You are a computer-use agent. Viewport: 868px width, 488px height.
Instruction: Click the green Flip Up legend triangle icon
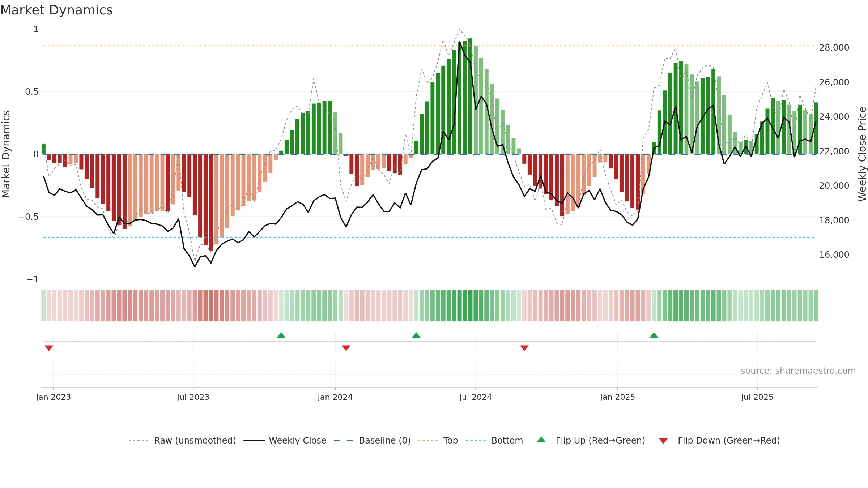click(x=541, y=440)
